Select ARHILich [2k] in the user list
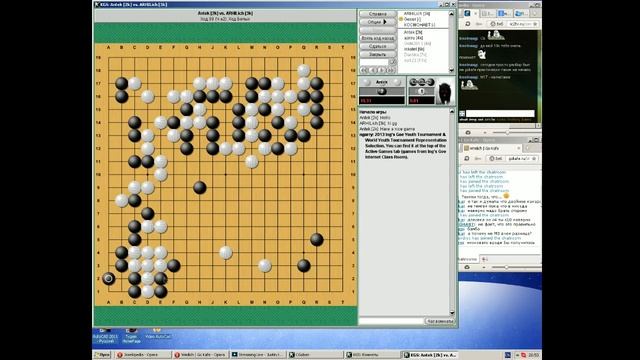This screenshot has height=360, width=640. pos(416,13)
